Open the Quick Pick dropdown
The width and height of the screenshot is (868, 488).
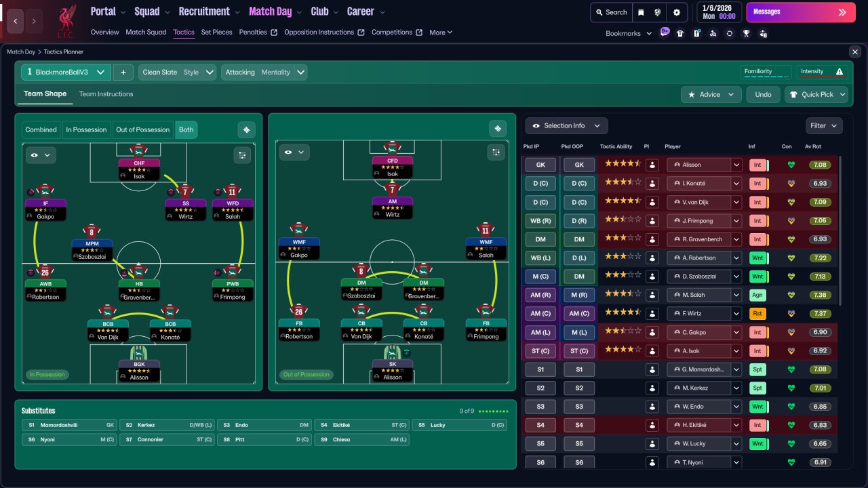tap(816, 94)
